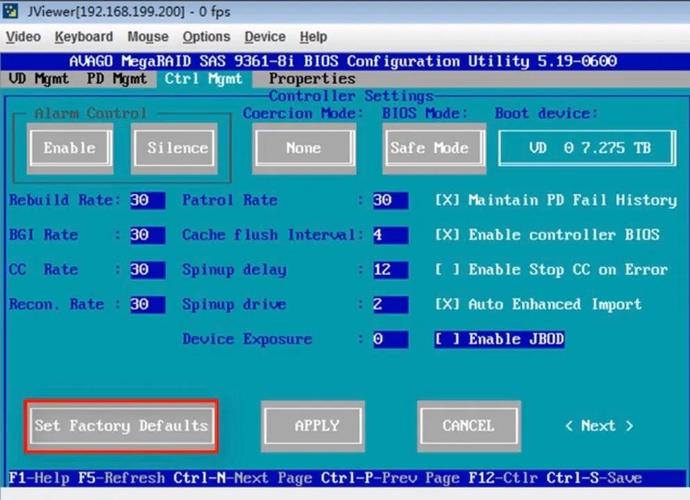
Task: Click the F12-Ctlr footer hint
Action: coord(503,478)
